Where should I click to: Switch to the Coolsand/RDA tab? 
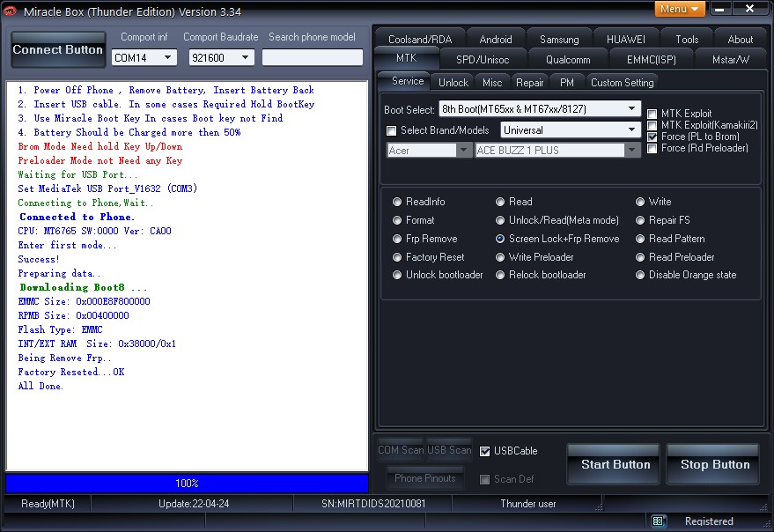click(x=420, y=39)
